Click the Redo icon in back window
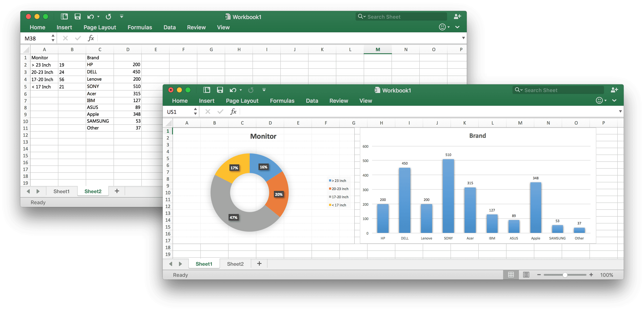Image resolution: width=644 pixels, height=311 pixels. click(108, 17)
